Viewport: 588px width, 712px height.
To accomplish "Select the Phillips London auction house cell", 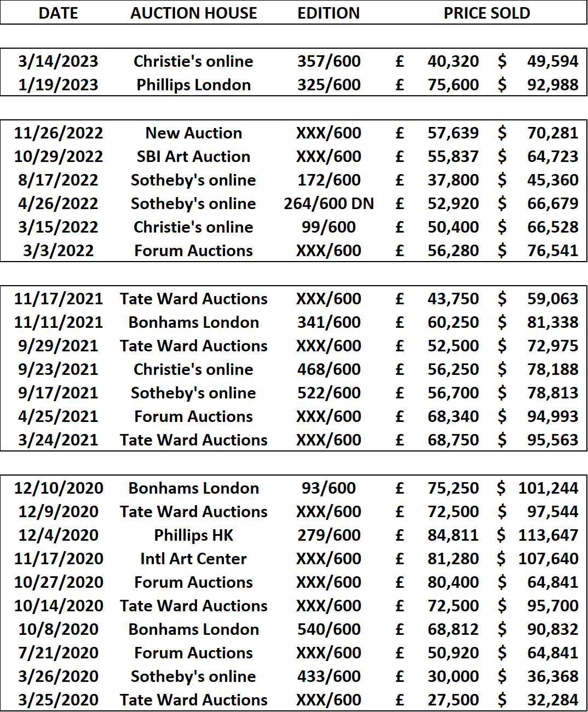I will (x=193, y=85).
